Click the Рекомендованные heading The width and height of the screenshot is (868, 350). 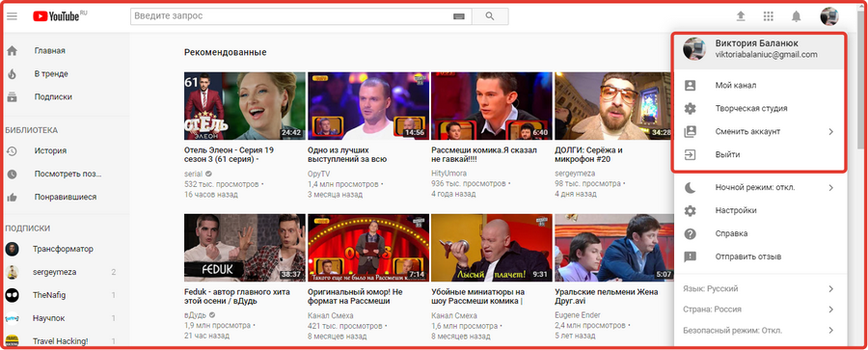tap(226, 52)
